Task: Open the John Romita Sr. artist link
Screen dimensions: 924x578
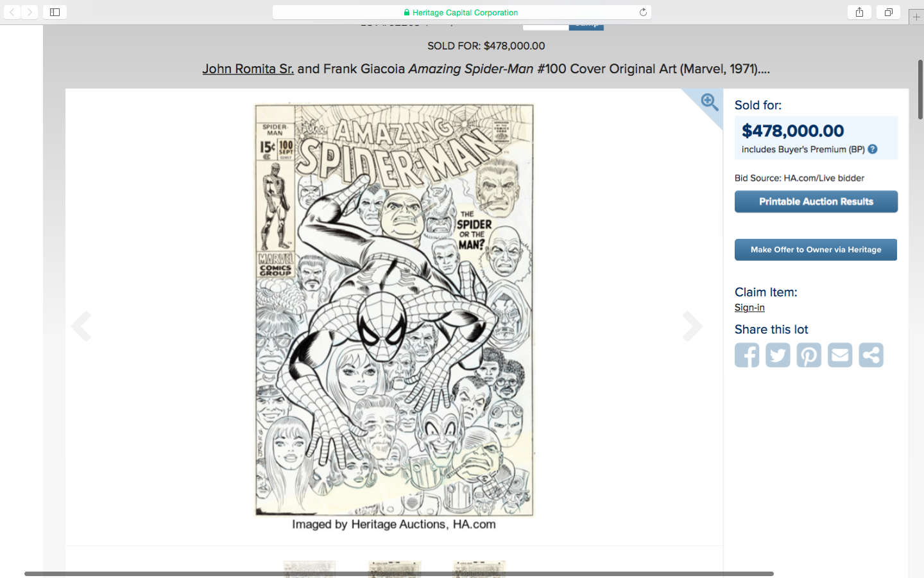Action: click(x=248, y=69)
